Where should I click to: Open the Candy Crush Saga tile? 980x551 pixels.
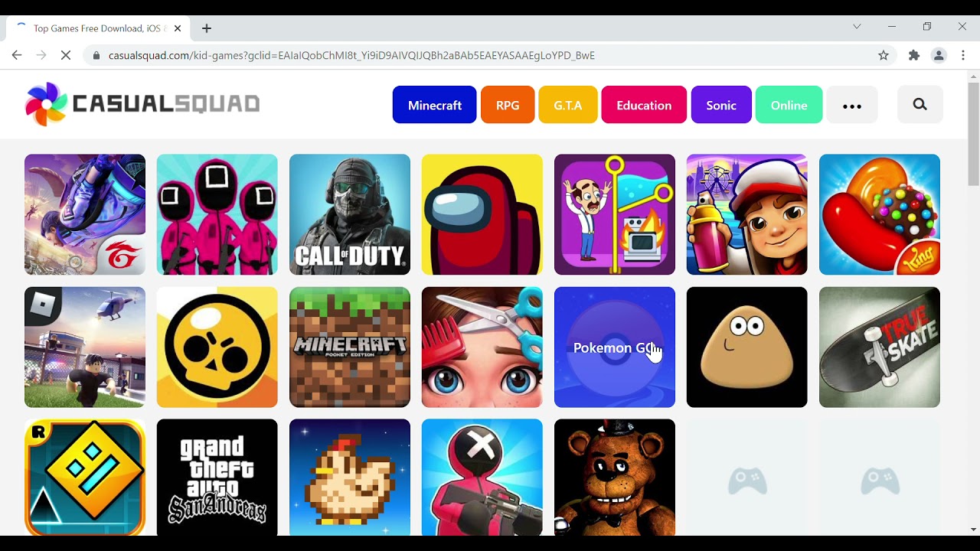coord(880,214)
